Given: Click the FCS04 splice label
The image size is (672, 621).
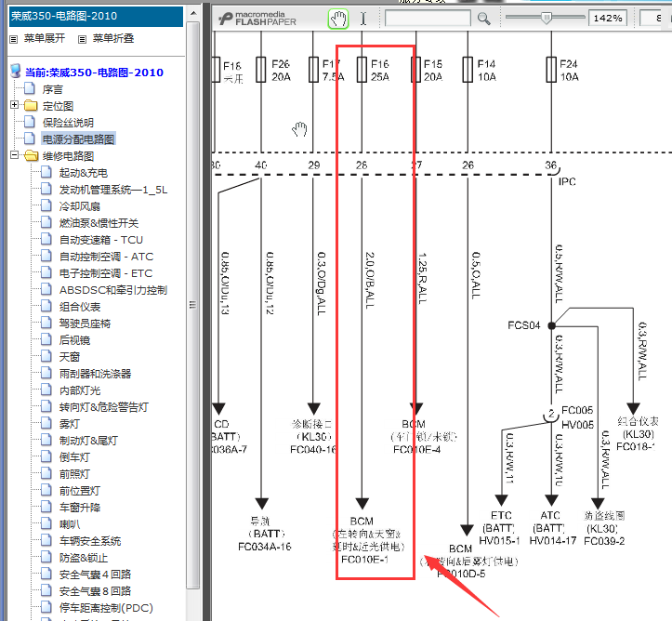Looking at the screenshot, I should pyautogui.click(x=524, y=325).
